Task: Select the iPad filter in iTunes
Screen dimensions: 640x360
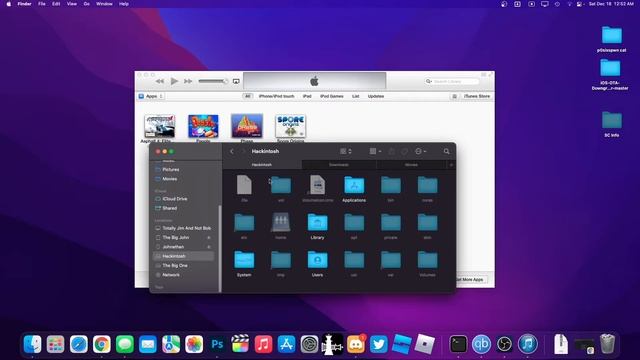Action: click(307, 96)
